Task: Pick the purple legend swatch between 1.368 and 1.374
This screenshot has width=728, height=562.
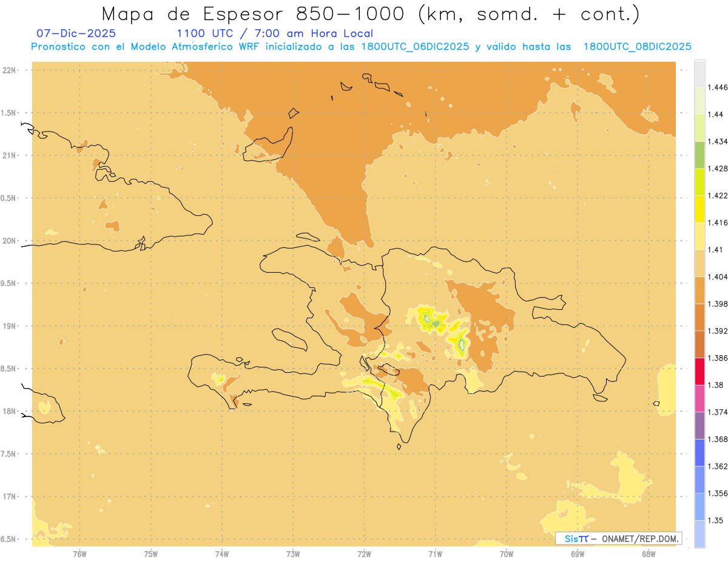Action: 699,426
